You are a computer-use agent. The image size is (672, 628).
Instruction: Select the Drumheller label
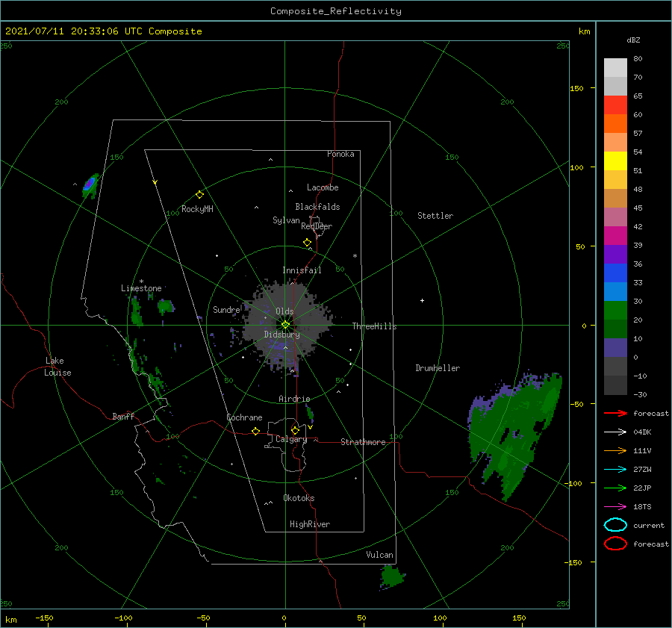[438, 368]
